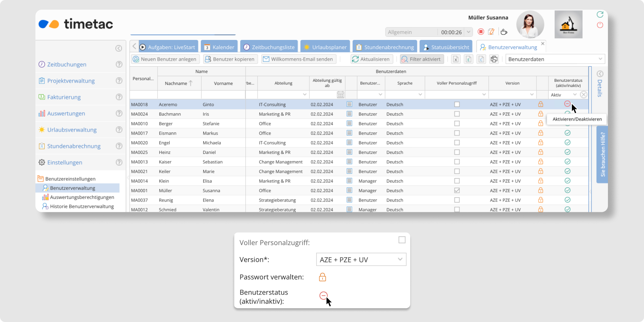Viewport: 644px width, 322px height.
Task: Click the coffee cup break icon
Action: tap(504, 32)
